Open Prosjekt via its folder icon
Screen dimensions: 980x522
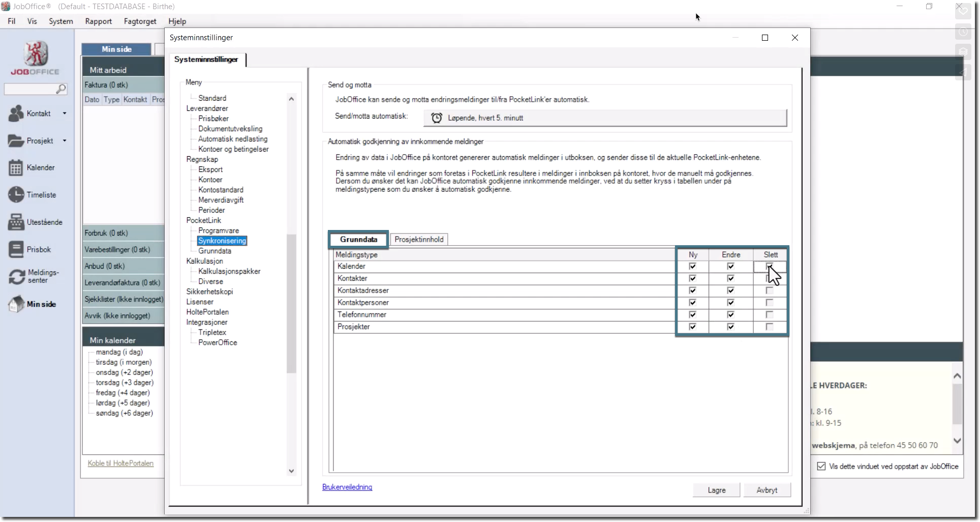click(x=16, y=141)
